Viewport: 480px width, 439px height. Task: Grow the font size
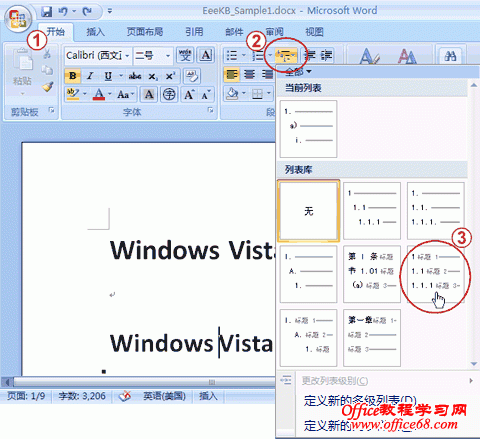click(x=189, y=94)
